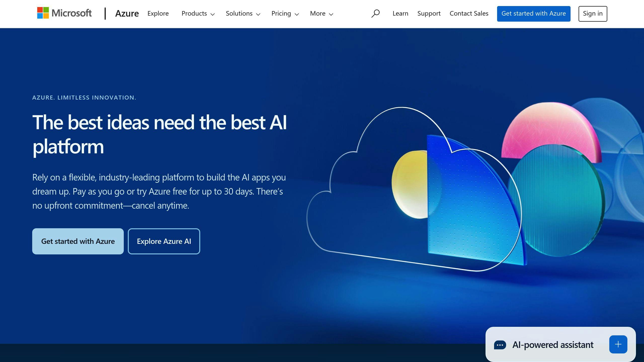The height and width of the screenshot is (362, 644).
Task: Click Explore Azure AI button
Action: [164, 241]
